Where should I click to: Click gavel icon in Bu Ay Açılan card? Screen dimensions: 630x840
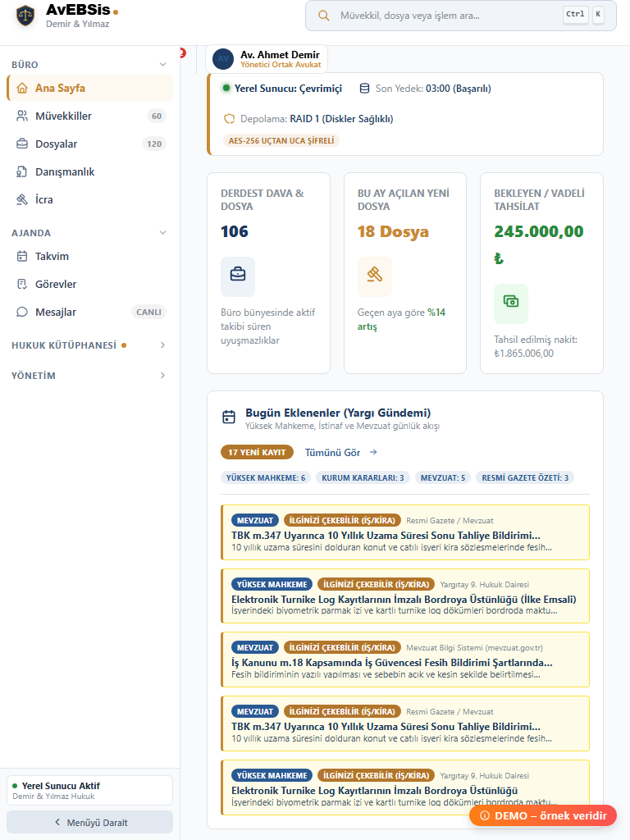(x=374, y=274)
